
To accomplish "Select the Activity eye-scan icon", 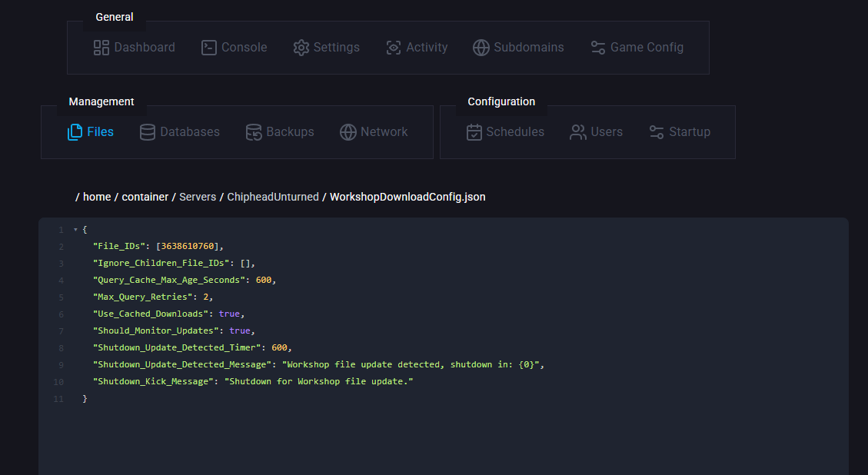I will (394, 48).
